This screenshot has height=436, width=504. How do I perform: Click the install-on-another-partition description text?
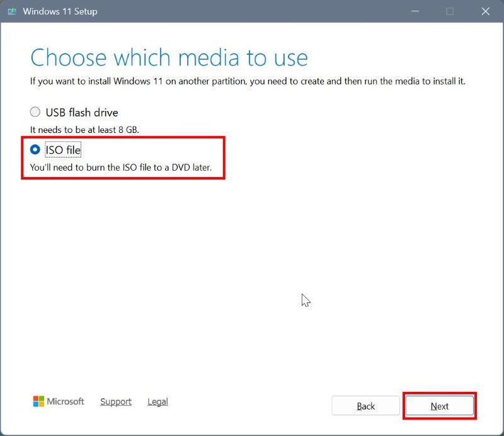click(x=248, y=81)
